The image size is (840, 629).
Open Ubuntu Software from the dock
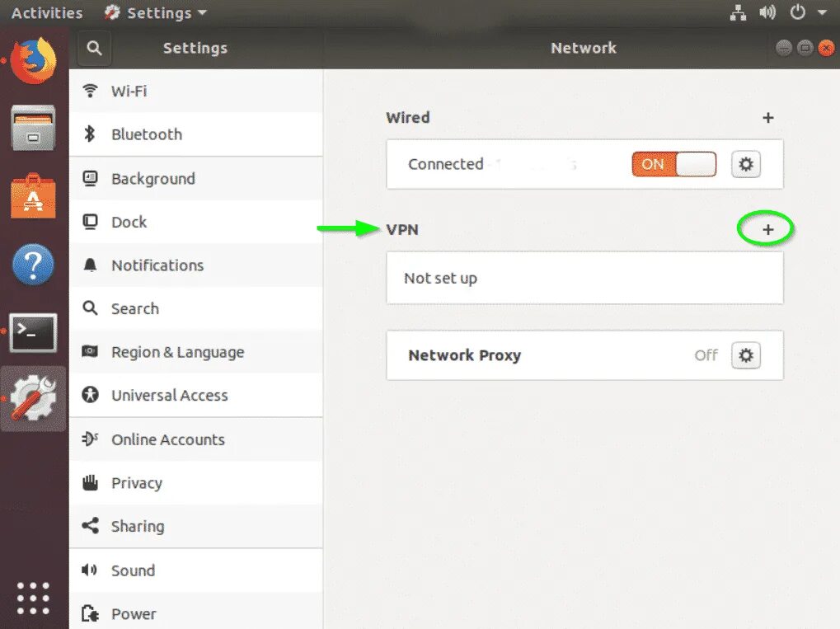tap(33, 196)
